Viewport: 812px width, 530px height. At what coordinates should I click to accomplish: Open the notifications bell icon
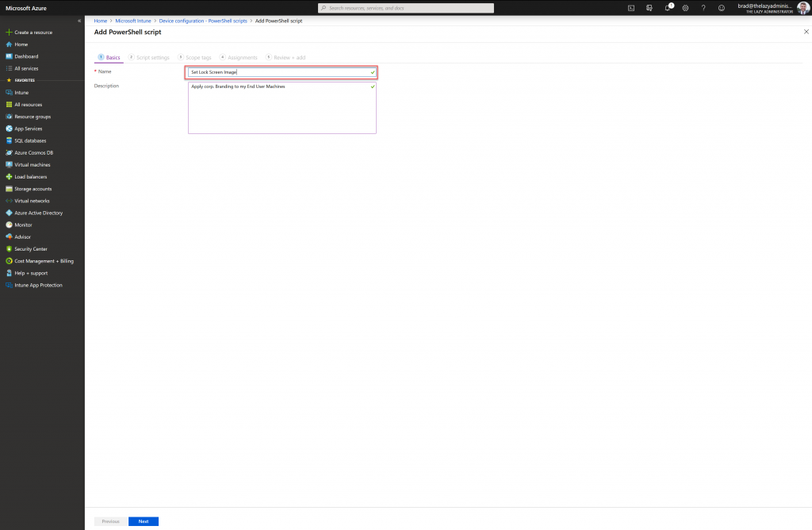668,8
